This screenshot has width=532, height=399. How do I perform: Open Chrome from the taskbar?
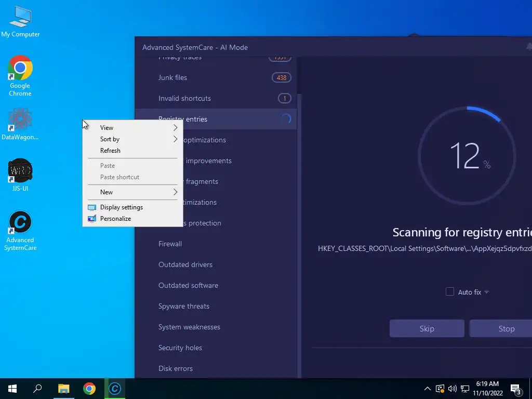tap(89, 389)
